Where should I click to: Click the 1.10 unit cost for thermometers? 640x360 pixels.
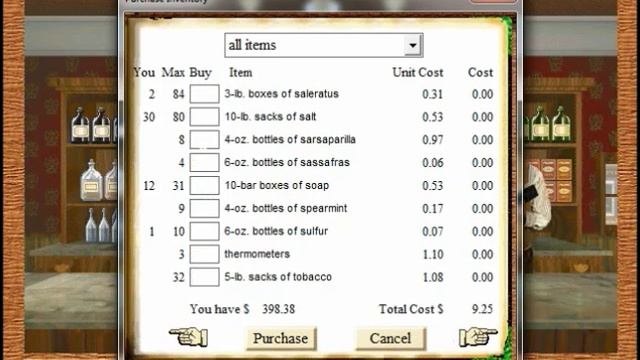click(x=433, y=255)
